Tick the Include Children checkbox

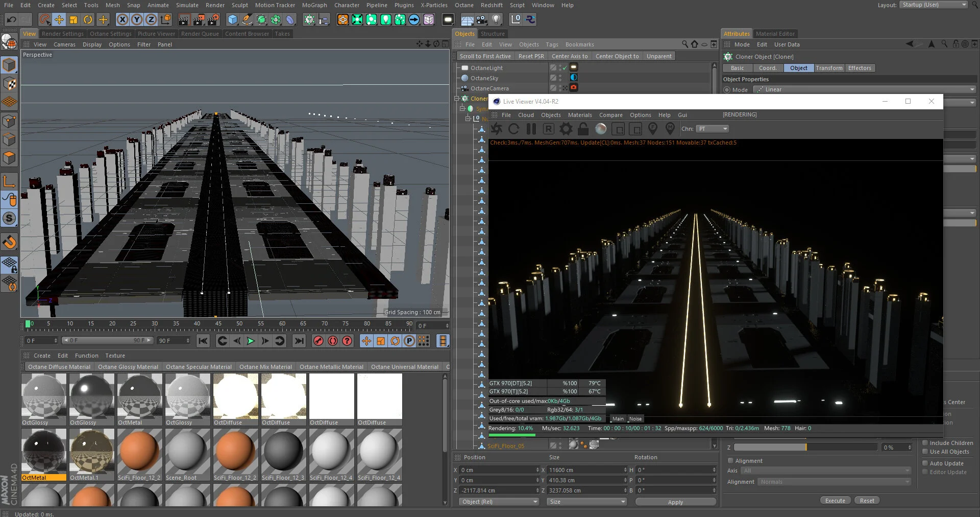(925, 443)
